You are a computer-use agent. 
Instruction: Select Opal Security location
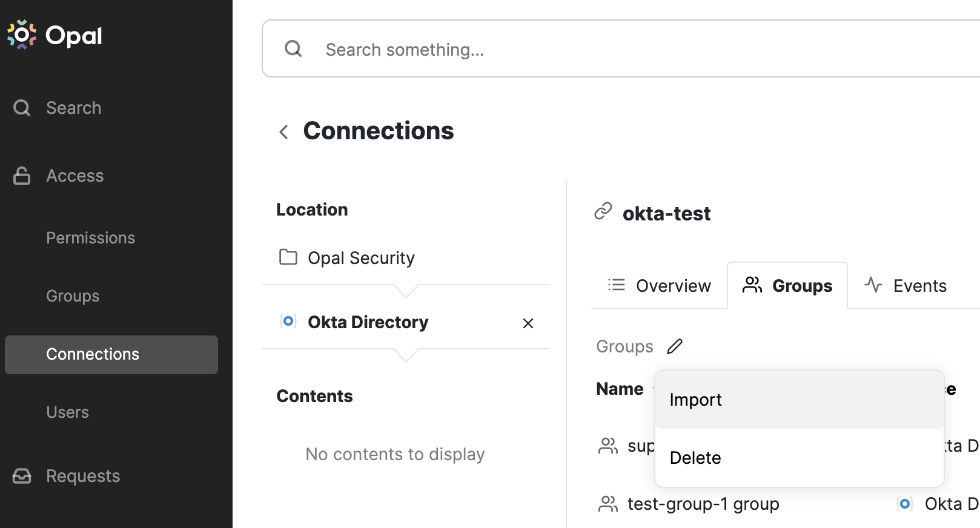(x=361, y=258)
